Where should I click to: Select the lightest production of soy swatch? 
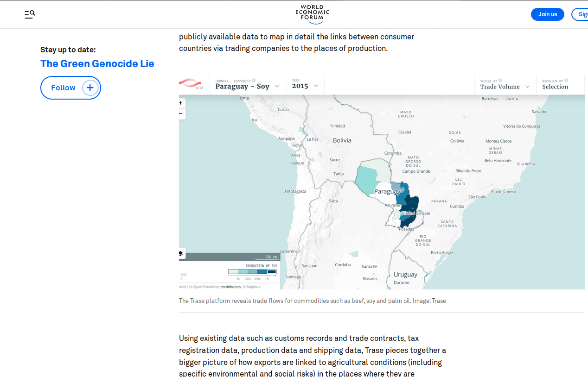(233, 272)
